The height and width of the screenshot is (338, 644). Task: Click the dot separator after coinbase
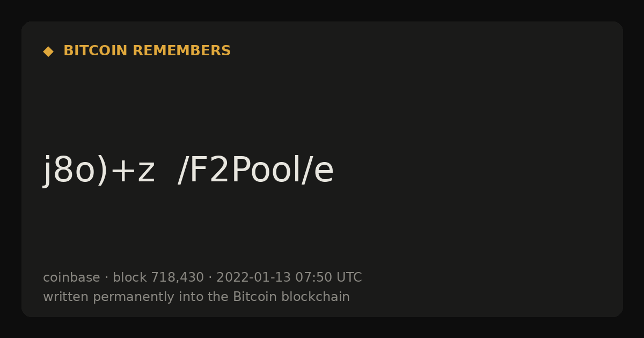[x=106, y=278]
